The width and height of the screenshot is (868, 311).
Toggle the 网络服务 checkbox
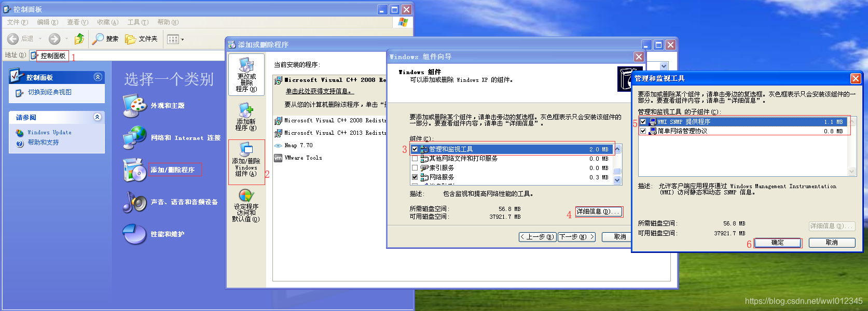point(415,177)
